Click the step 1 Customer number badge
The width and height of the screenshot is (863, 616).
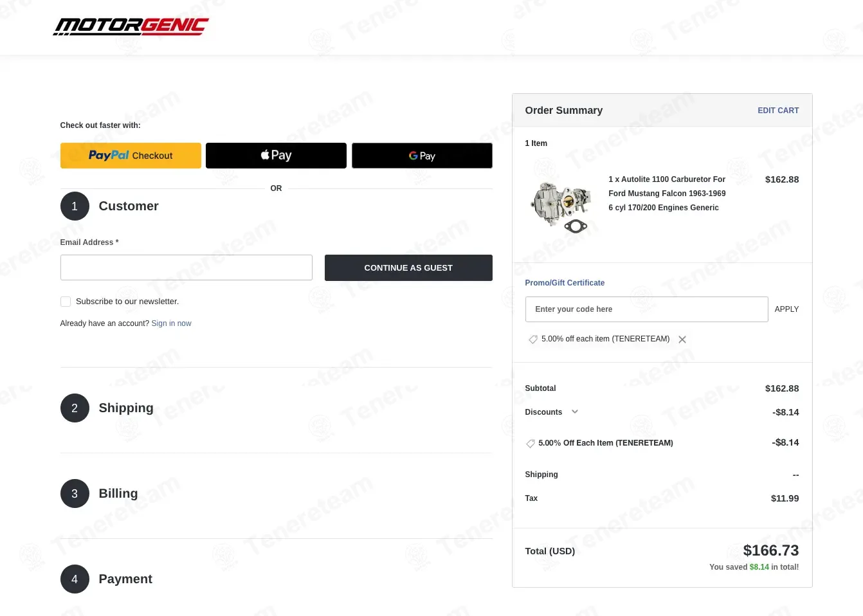75,206
